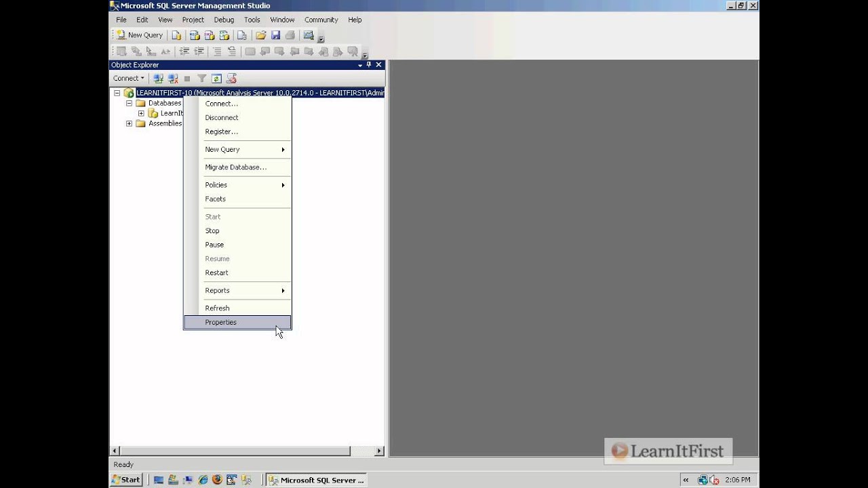Click Connect Object Explorer icon
The height and width of the screenshot is (488, 868).
click(158, 79)
